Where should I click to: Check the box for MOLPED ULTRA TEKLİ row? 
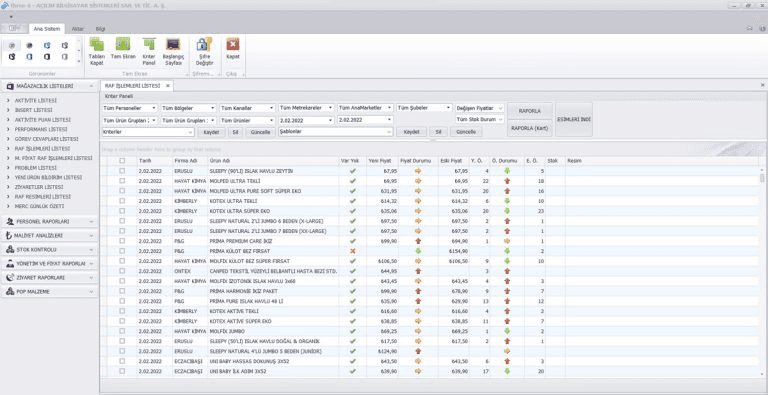[122, 181]
